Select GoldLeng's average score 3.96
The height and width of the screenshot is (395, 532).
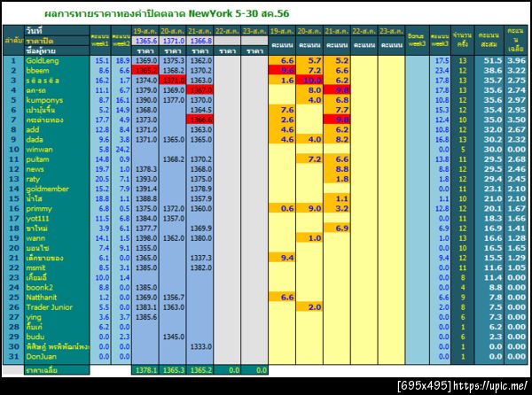coord(516,60)
